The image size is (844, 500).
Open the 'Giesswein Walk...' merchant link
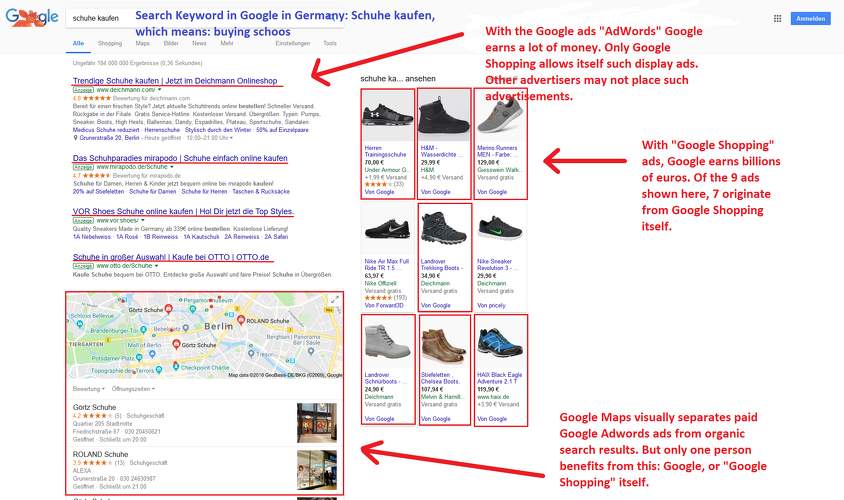(x=498, y=170)
